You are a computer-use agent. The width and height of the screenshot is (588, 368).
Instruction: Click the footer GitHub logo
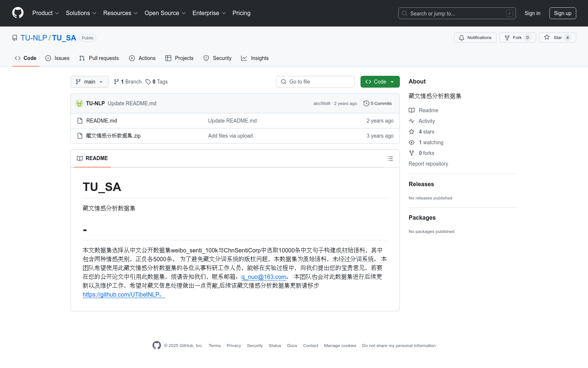[157, 346]
